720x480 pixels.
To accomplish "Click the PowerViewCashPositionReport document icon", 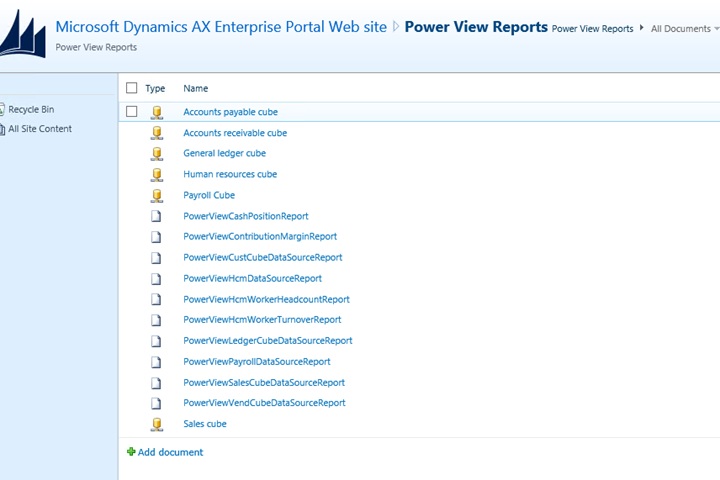I will point(156,216).
